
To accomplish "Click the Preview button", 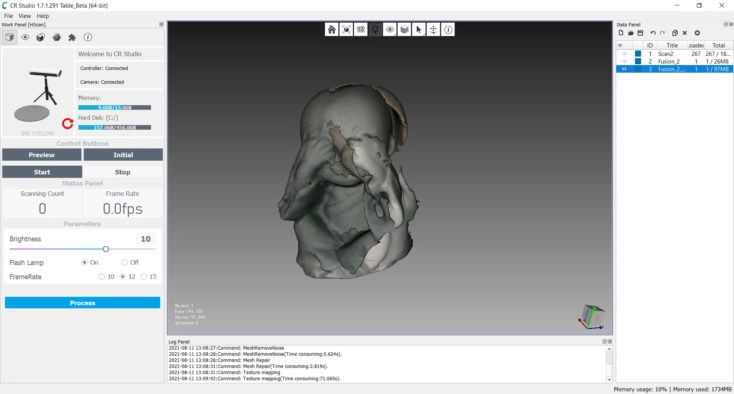I will click(42, 155).
